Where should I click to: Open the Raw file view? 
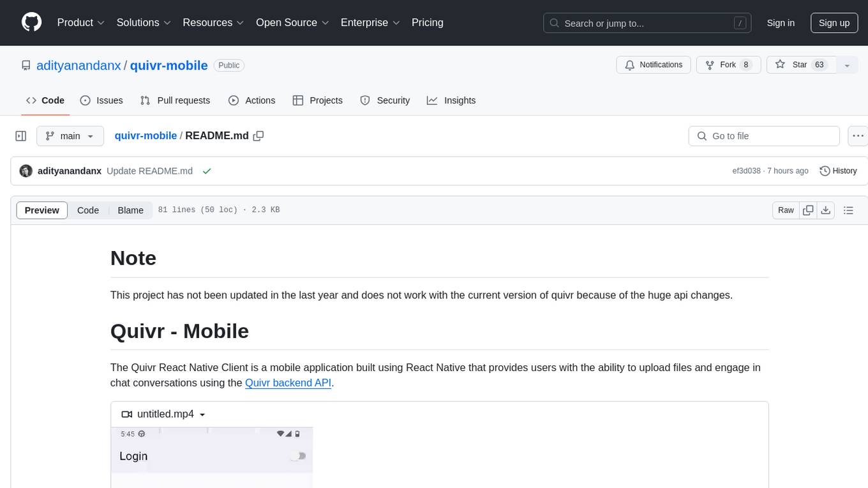[x=786, y=210]
